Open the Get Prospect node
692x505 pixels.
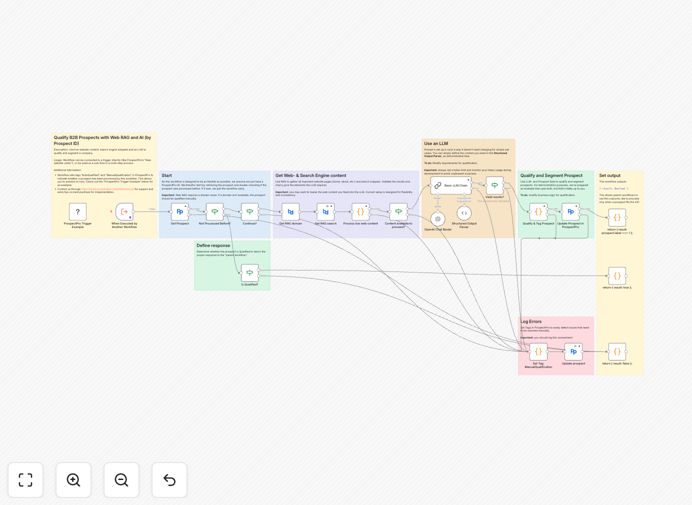point(180,212)
